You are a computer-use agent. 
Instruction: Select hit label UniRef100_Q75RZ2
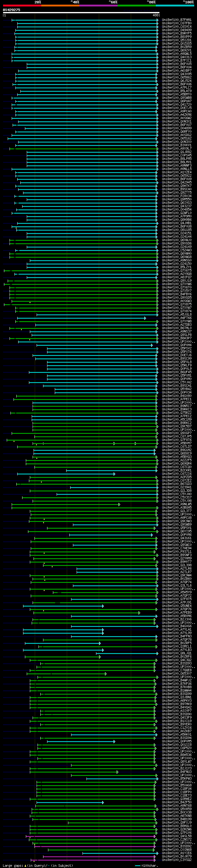(176, 413)
